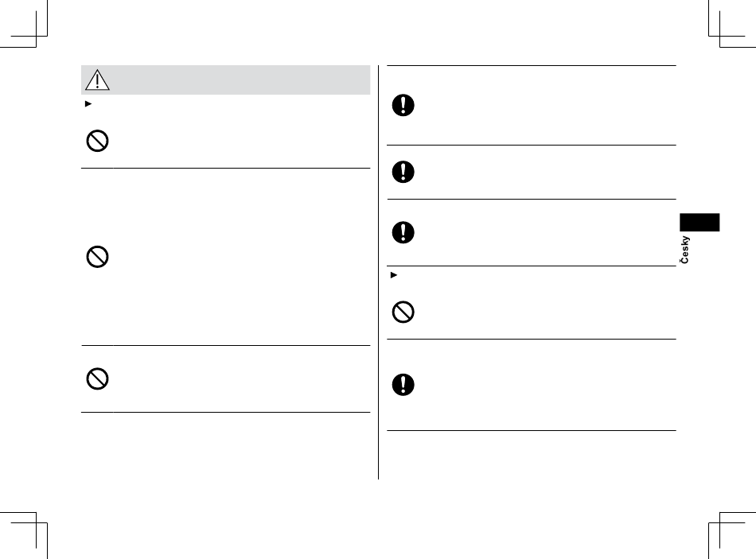Select the middle prohibition icon in the left column
The image size is (756, 559).
(97, 257)
